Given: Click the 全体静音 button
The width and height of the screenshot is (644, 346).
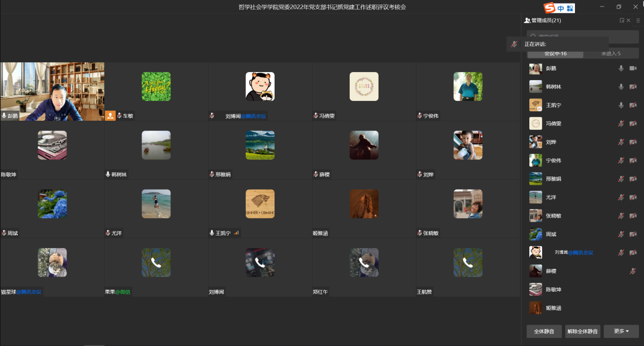Looking at the screenshot, I should [x=544, y=331].
